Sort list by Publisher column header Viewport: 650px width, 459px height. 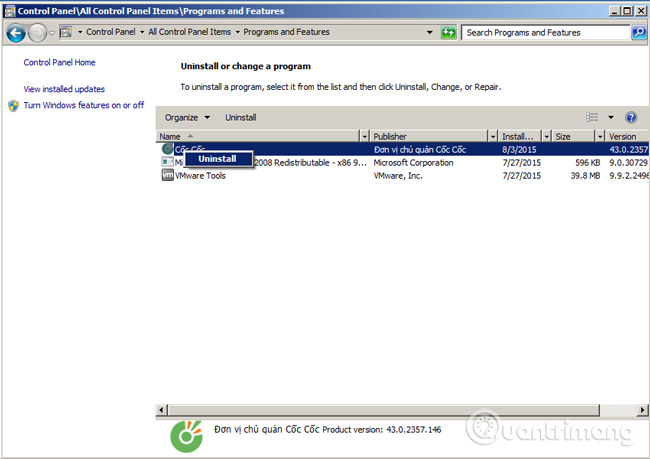point(429,136)
